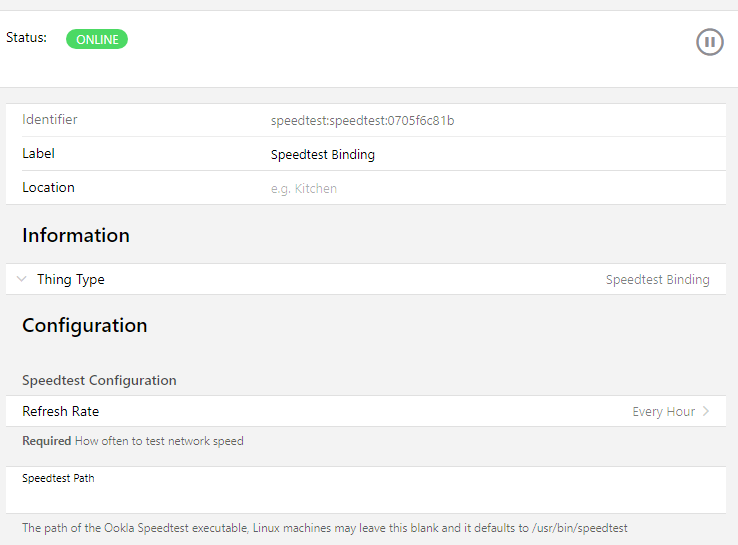Click the Status label text
Screen dimensions: 738x545
[26, 37]
